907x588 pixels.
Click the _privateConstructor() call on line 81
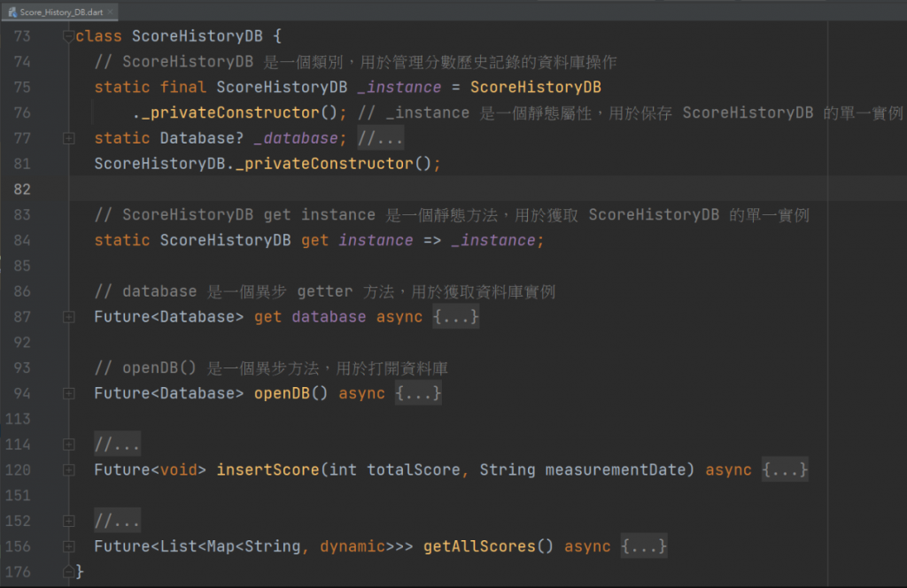tap(338, 165)
